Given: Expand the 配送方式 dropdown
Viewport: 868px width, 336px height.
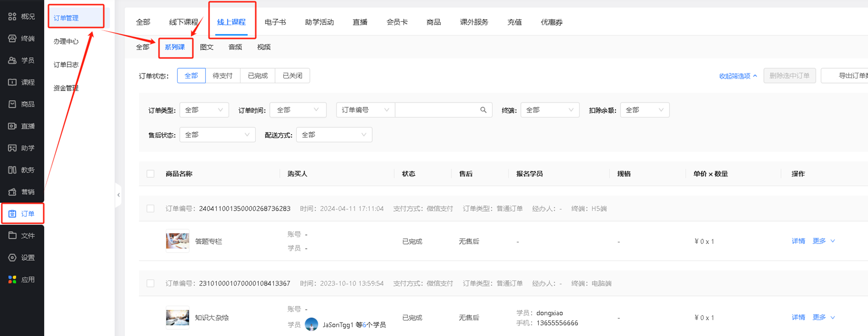Looking at the screenshot, I should tap(334, 135).
